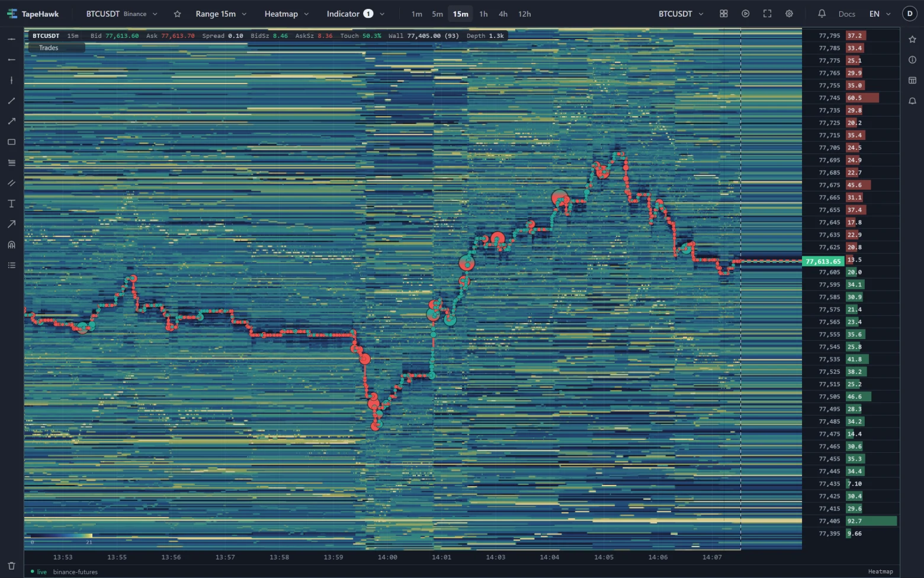This screenshot has height=578, width=924.
Task: Toggle favorite star next to BTCUSDT Binance
Action: pyautogui.click(x=177, y=14)
